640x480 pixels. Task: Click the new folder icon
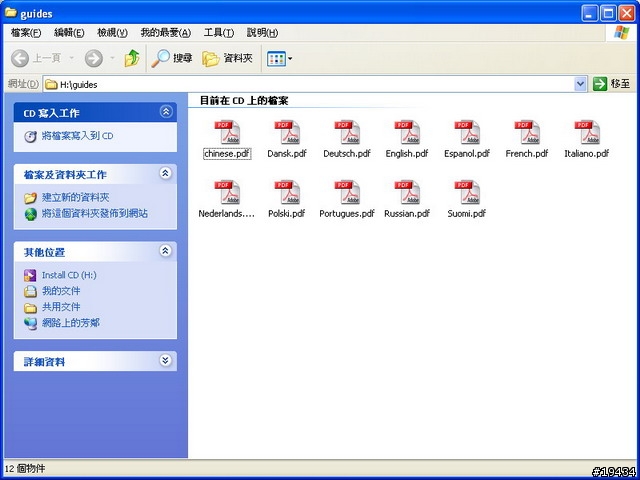[31, 198]
